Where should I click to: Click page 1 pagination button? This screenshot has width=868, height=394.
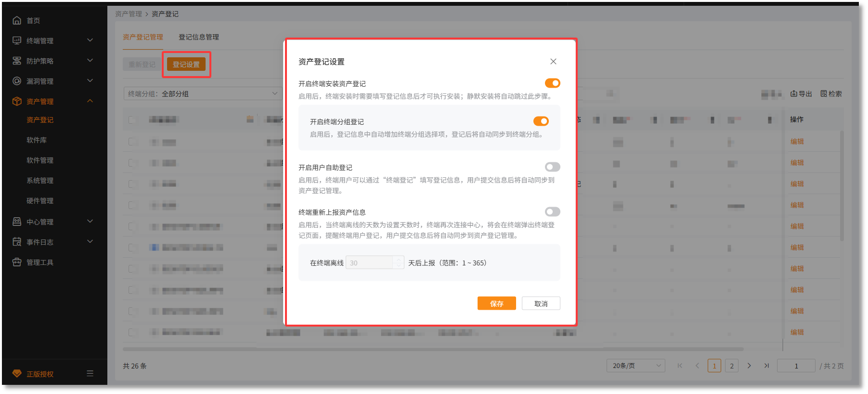point(714,366)
